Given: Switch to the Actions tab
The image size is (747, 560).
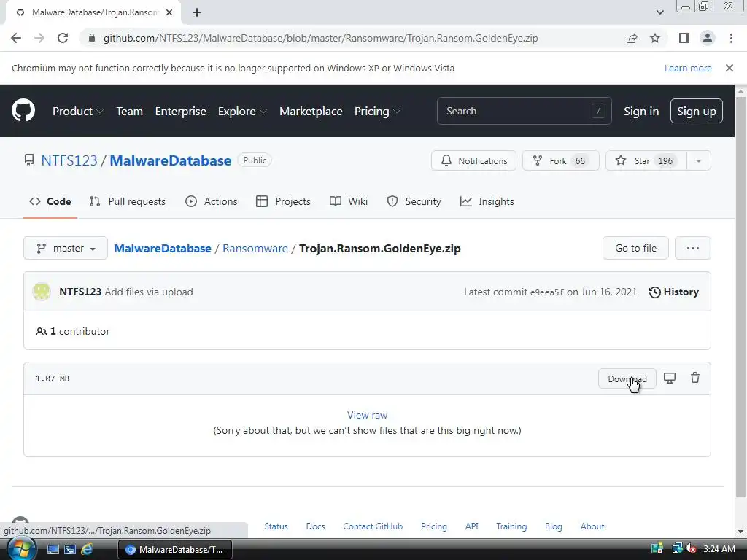Looking at the screenshot, I should coord(211,201).
